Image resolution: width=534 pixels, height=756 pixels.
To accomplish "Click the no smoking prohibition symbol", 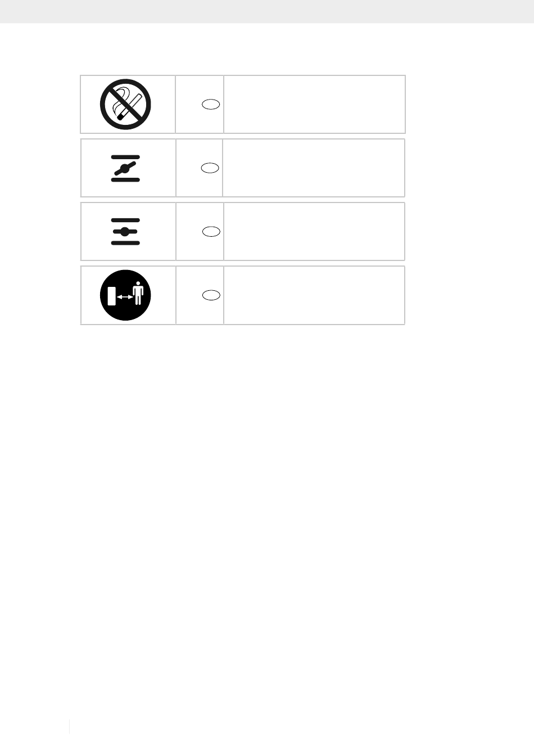I will click(x=126, y=104).
